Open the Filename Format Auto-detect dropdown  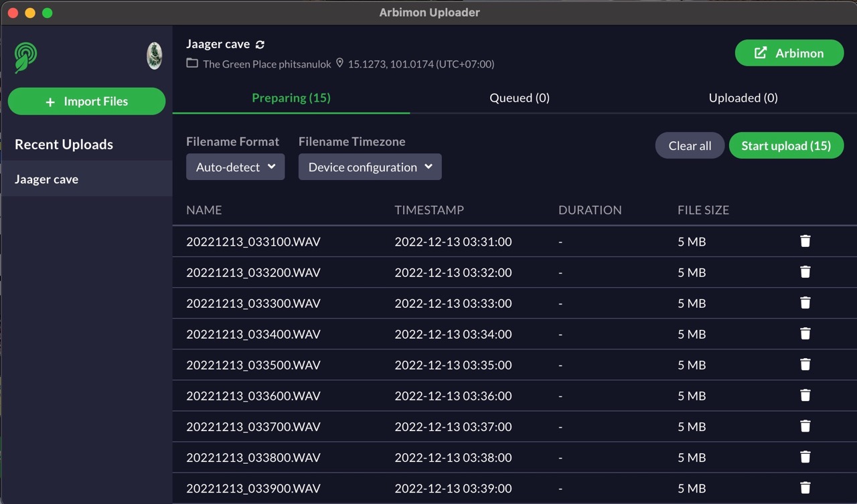pyautogui.click(x=236, y=167)
